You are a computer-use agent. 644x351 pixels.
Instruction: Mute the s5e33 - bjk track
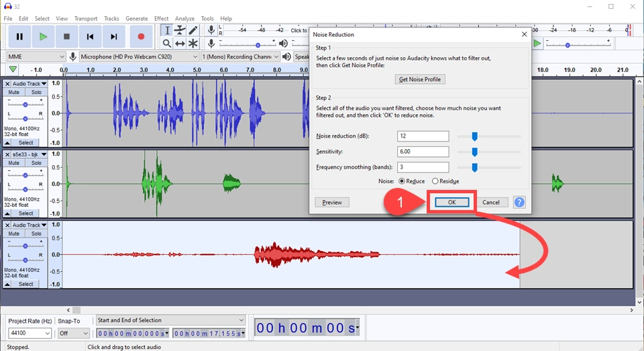tap(14, 163)
